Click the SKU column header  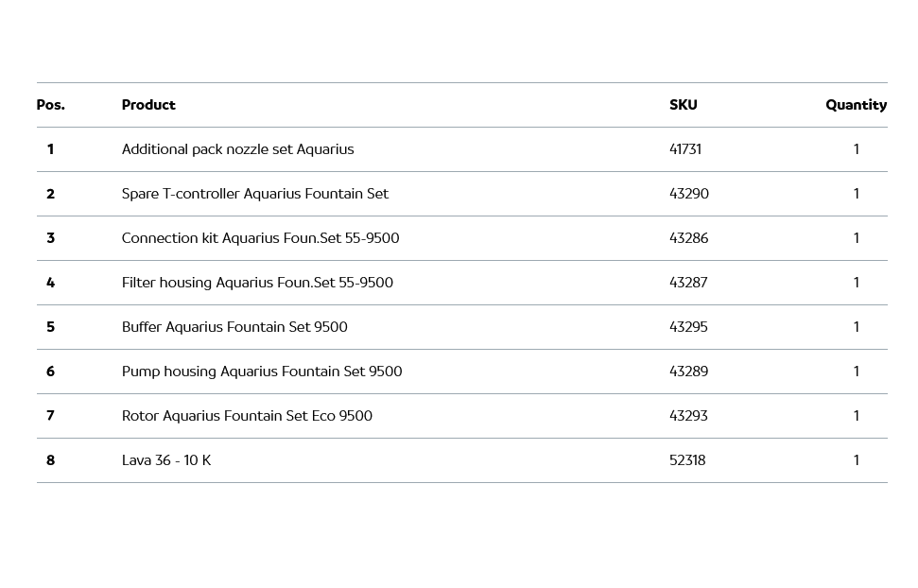click(683, 105)
